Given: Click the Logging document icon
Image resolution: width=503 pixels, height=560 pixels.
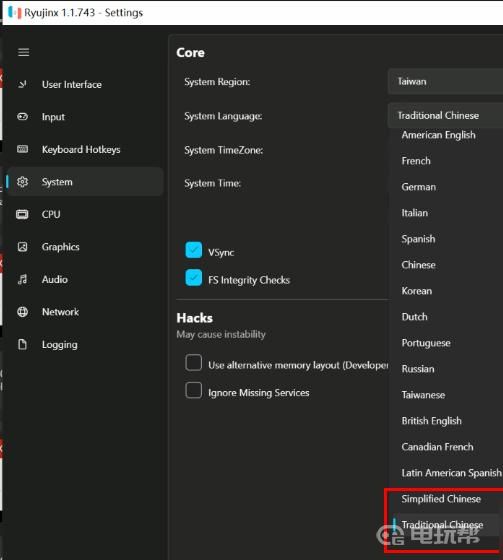Looking at the screenshot, I should (23, 344).
